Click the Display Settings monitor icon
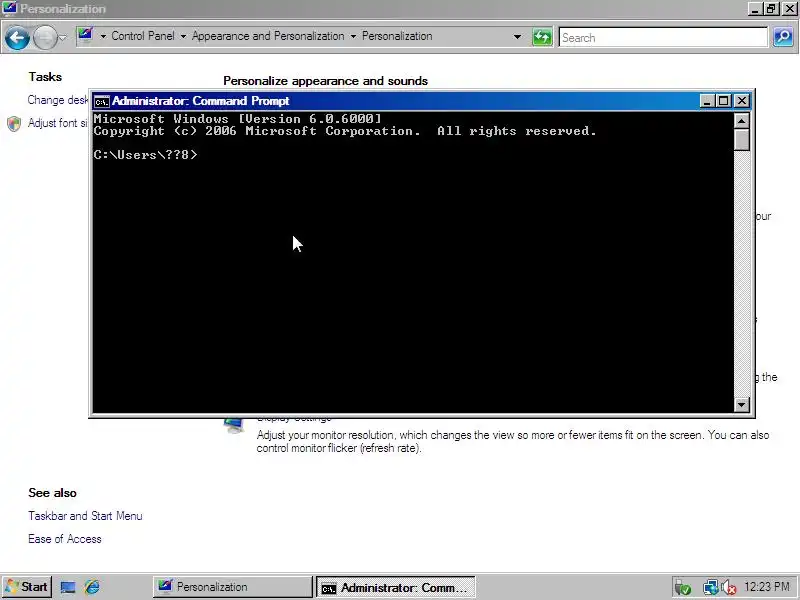This screenshot has height=600, width=800. 234,425
